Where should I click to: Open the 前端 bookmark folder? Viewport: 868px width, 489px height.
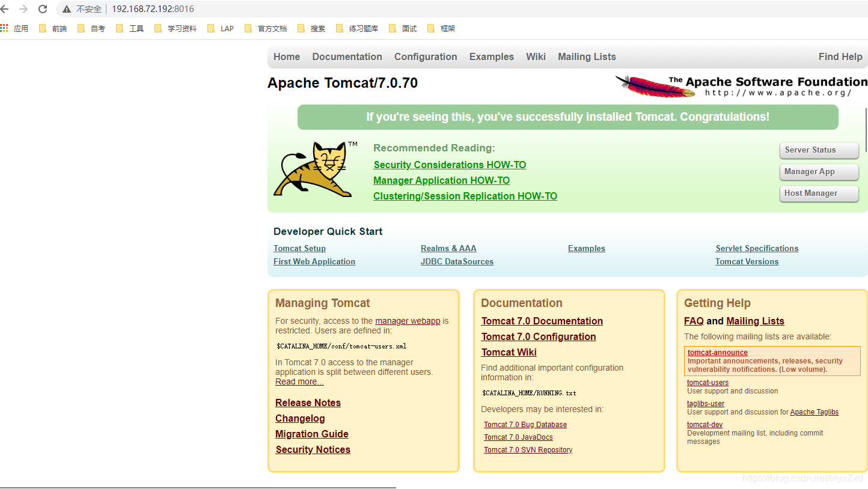(53, 28)
